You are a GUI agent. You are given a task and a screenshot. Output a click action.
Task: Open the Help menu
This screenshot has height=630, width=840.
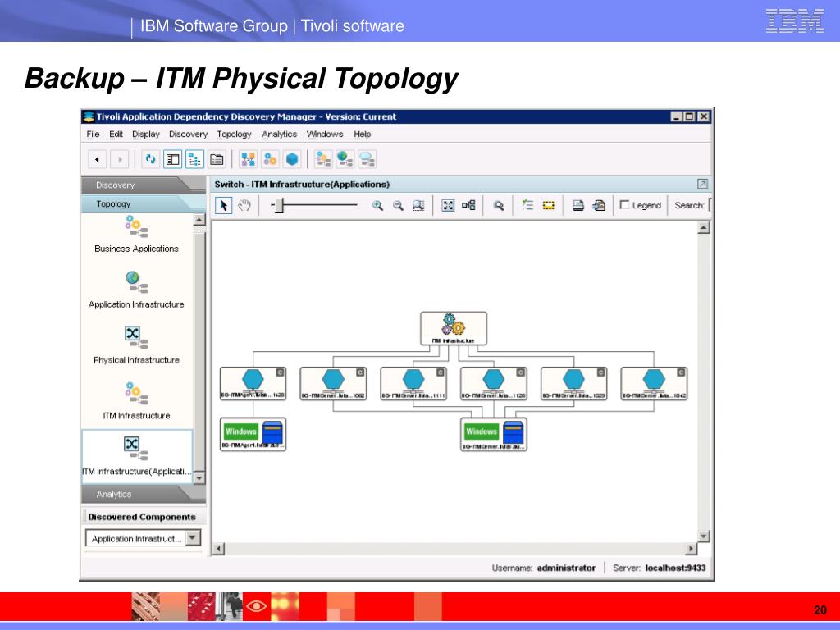coord(362,134)
